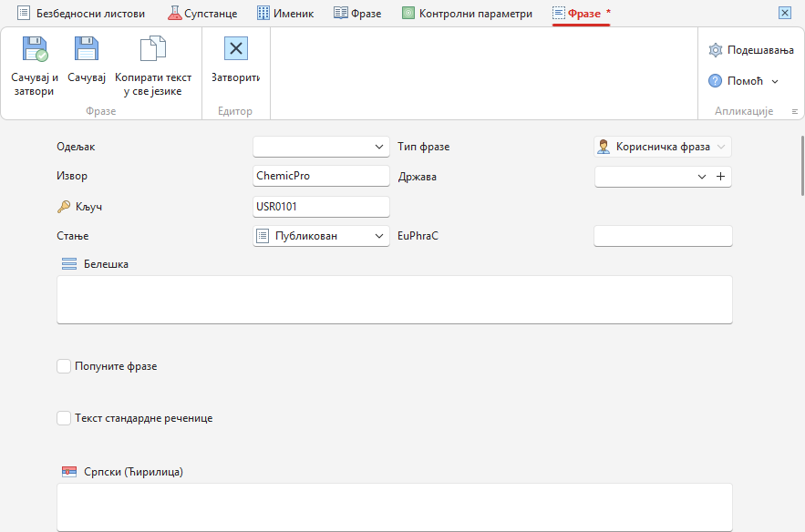
Task: Close the document tab area with X
Action: click(x=785, y=13)
